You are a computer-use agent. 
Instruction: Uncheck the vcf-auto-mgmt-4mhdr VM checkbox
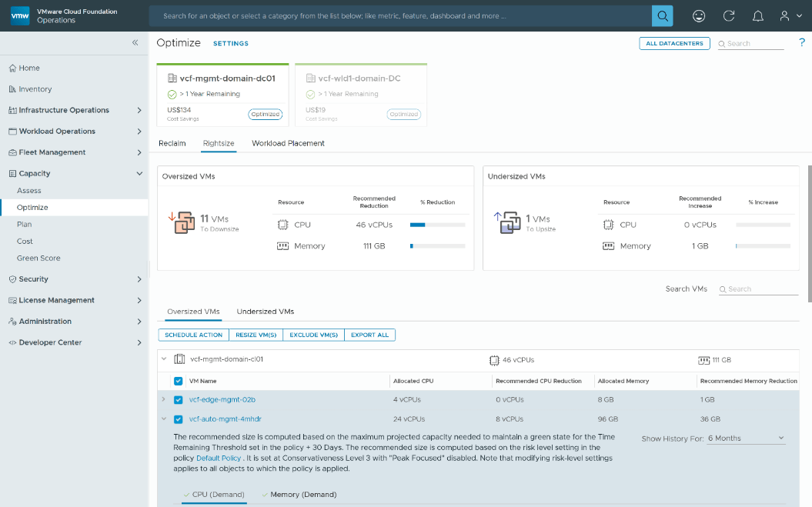pos(178,419)
